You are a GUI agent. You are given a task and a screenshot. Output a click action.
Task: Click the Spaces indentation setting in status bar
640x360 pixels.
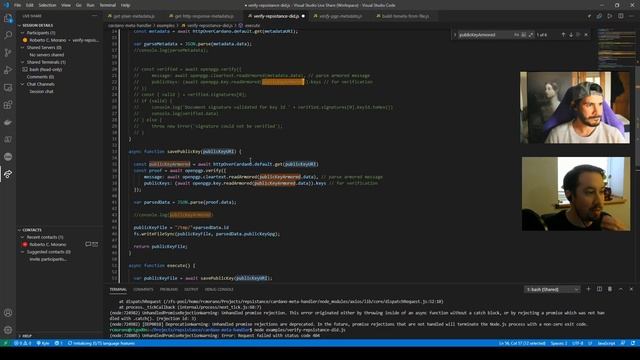559,343
